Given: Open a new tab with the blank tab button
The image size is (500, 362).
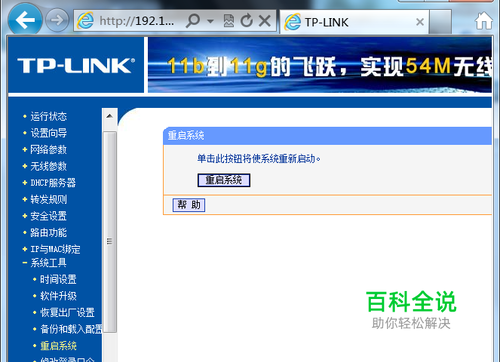Looking at the screenshot, I should click(440, 22).
